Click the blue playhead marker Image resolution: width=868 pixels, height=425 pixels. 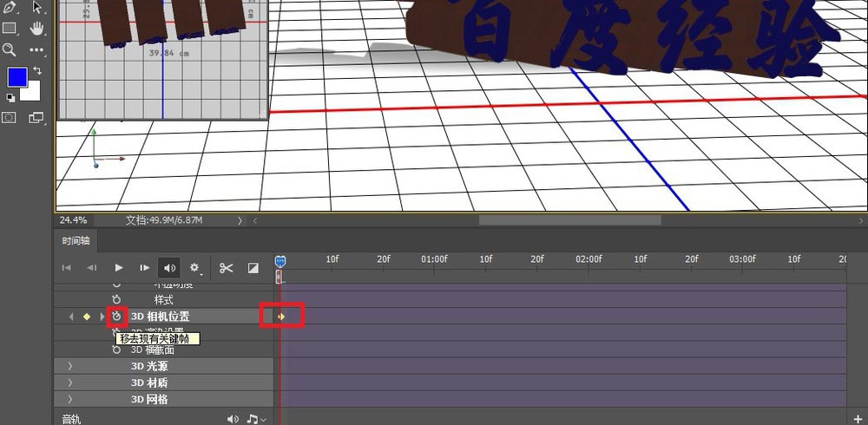pyautogui.click(x=280, y=262)
